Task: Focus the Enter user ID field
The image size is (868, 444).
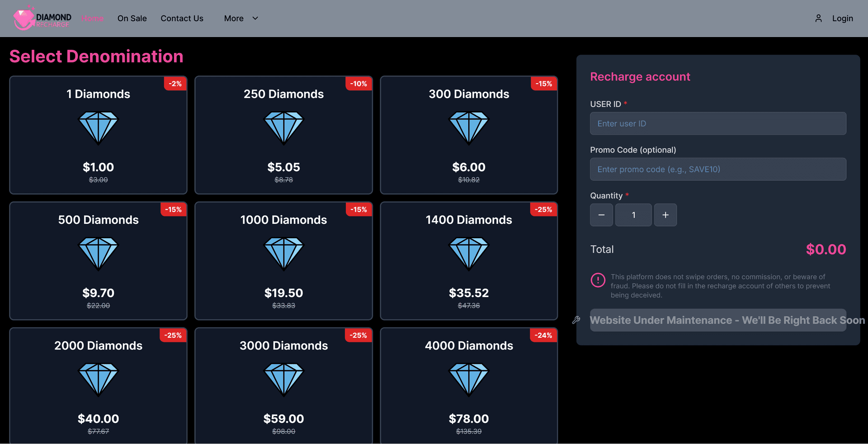Action: tap(717, 123)
